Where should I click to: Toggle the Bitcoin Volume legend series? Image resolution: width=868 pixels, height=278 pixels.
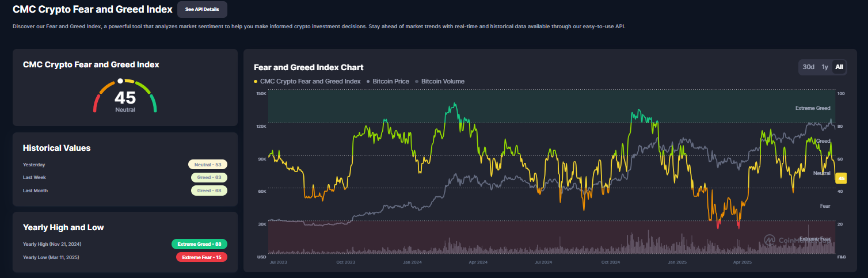(440, 81)
